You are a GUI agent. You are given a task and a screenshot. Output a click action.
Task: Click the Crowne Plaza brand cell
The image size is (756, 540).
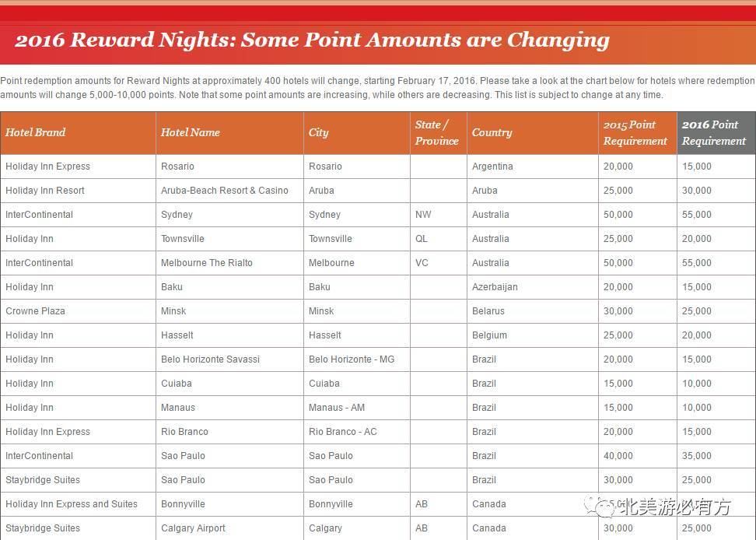[78, 311]
